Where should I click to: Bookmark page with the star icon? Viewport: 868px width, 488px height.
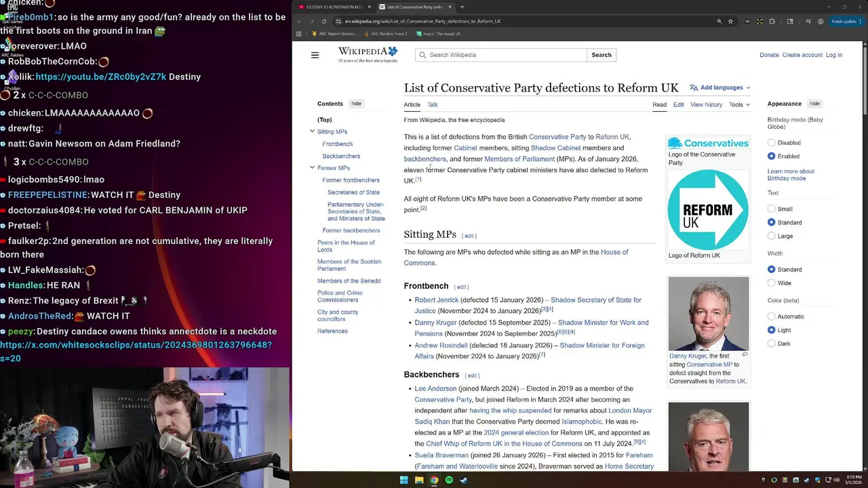pyautogui.click(x=730, y=21)
